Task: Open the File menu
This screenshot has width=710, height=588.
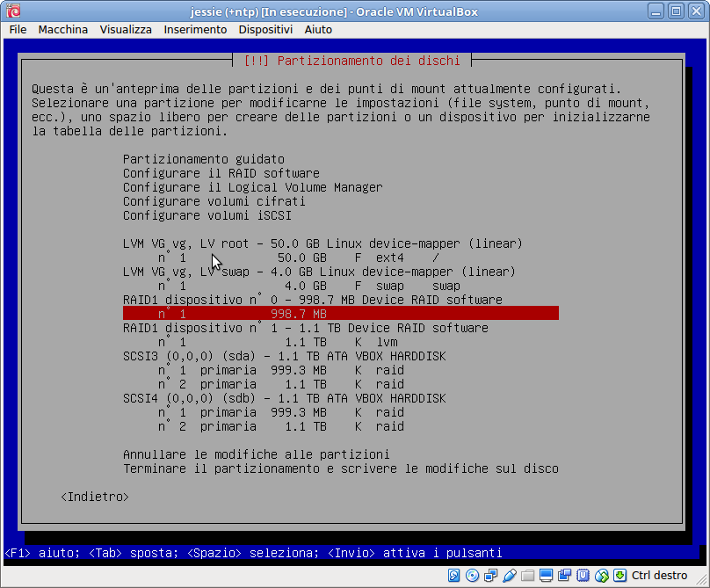Action: coord(18,30)
